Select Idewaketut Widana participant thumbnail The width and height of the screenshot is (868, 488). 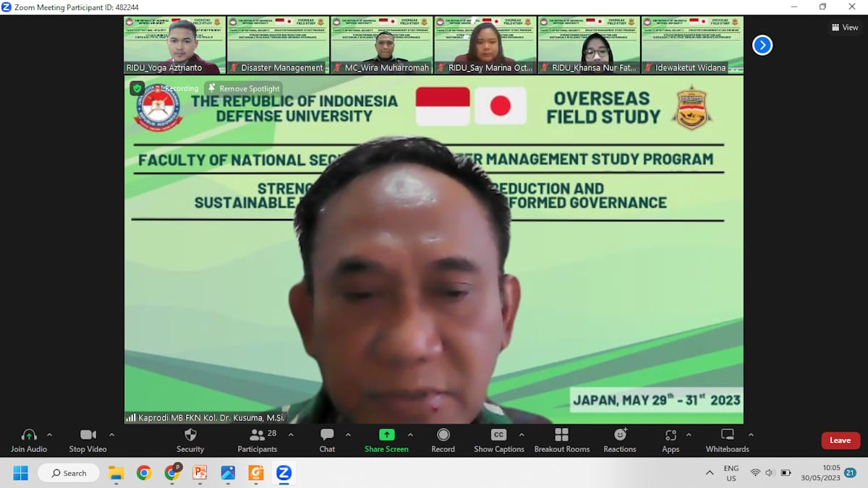coord(692,45)
